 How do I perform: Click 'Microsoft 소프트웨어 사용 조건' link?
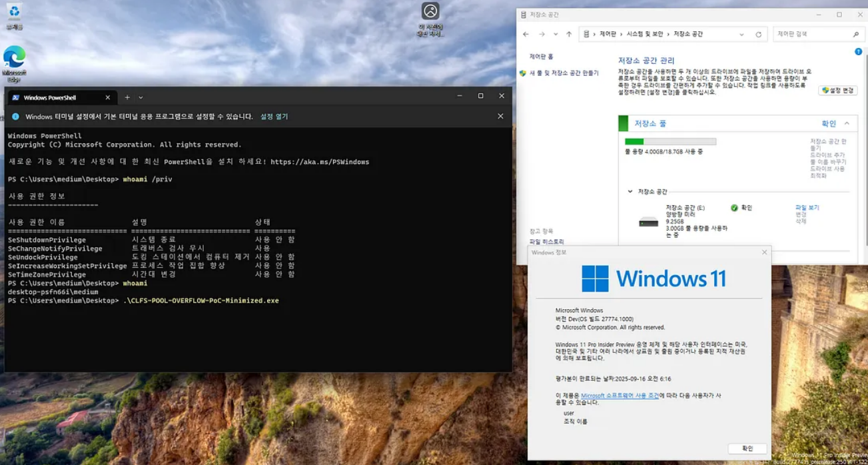point(620,396)
